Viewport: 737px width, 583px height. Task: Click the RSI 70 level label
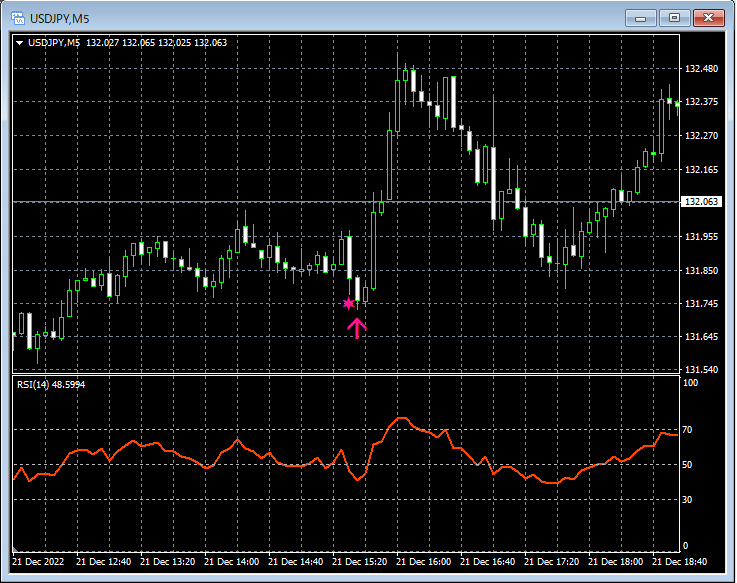pyautogui.click(x=687, y=430)
